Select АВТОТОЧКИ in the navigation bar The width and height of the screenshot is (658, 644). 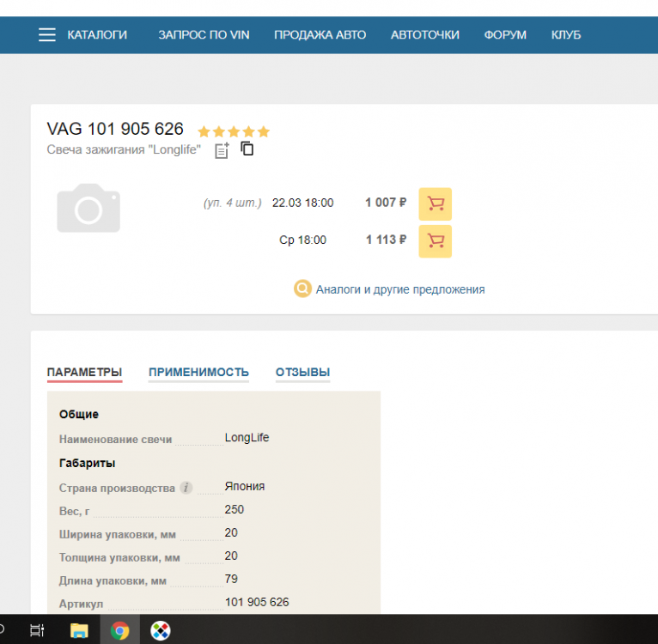pyautogui.click(x=424, y=35)
